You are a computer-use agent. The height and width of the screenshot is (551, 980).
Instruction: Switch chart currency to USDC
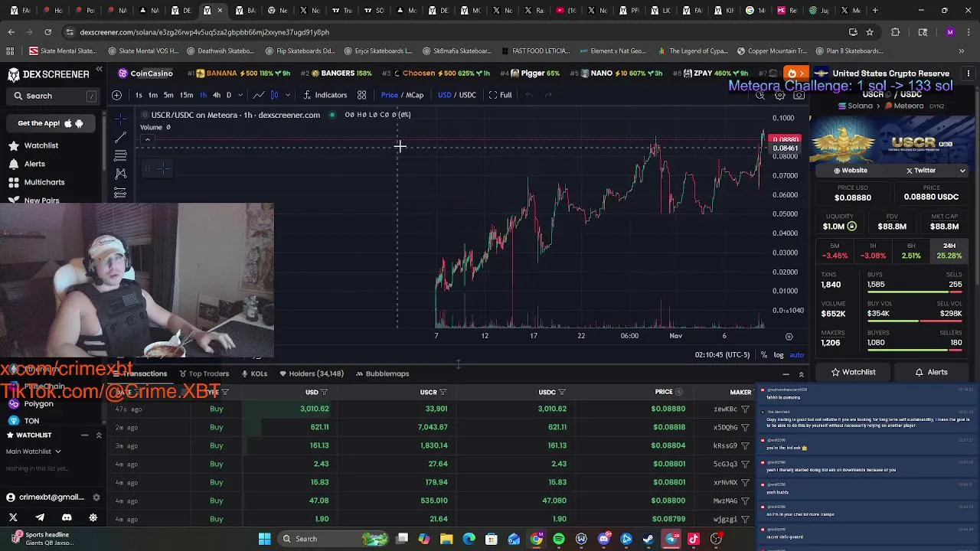[467, 95]
